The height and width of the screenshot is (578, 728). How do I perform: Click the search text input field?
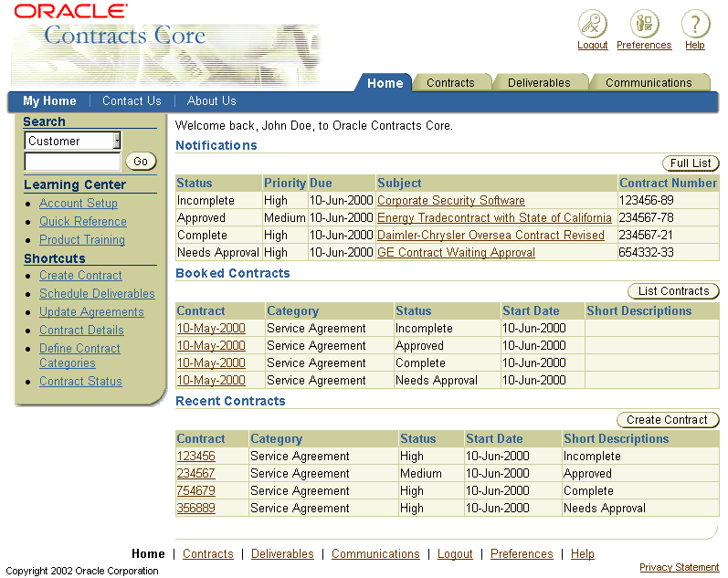72,162
